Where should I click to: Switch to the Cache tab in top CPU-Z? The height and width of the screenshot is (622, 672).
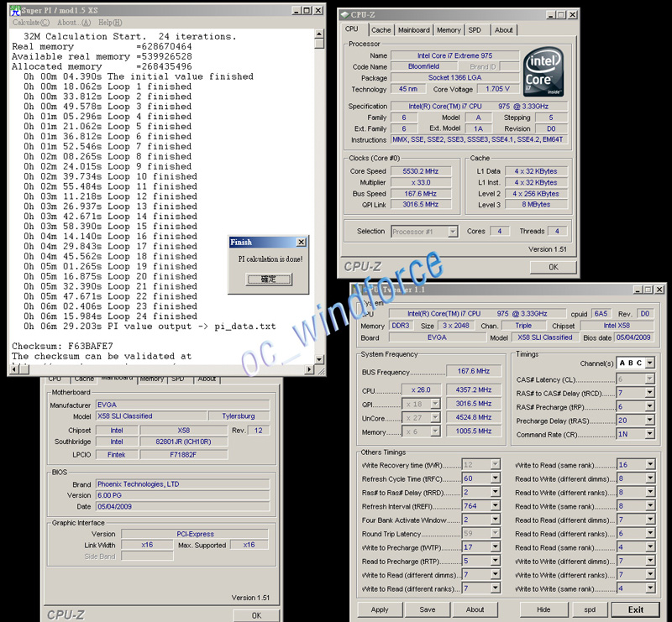tap(381, 30)
